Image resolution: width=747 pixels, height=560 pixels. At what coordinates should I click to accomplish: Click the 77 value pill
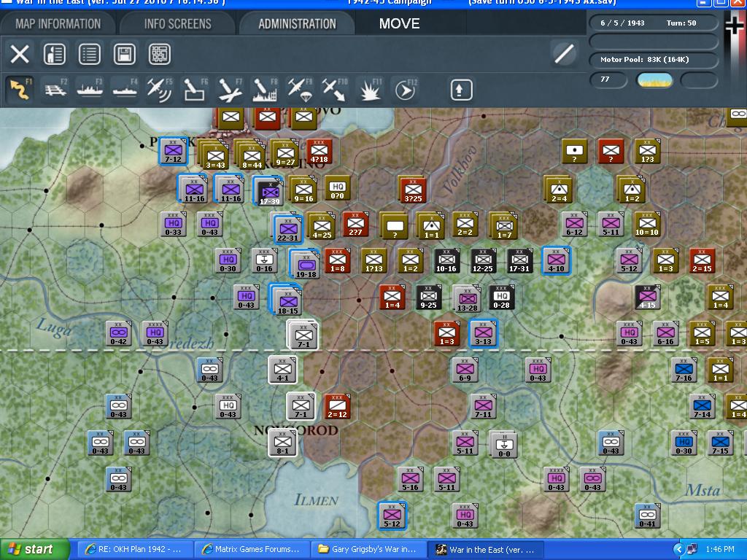[608, 79]
